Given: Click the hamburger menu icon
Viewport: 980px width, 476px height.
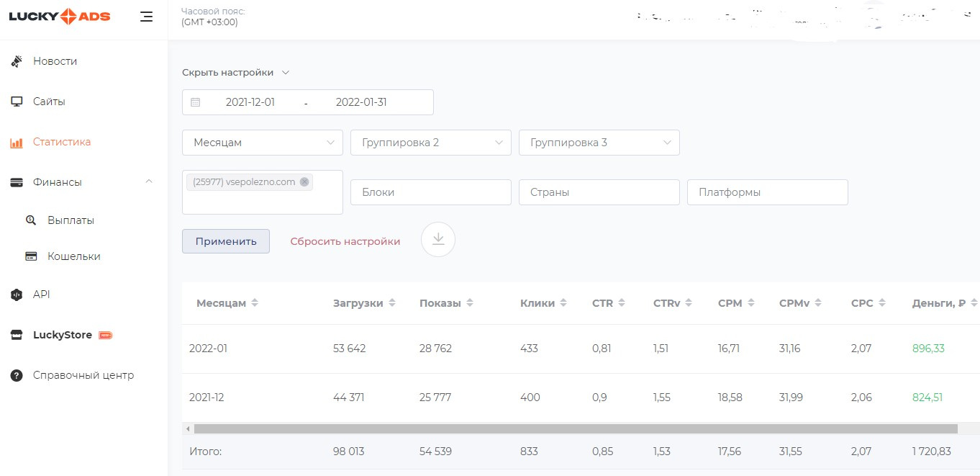Looking at the screenshot, I should (x=147, y=17).
